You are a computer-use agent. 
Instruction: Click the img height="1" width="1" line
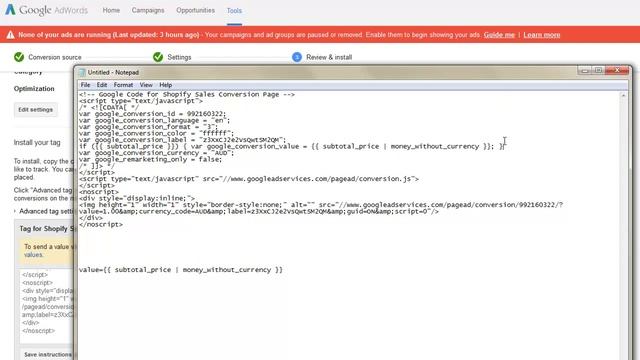[x=320, y=205]
